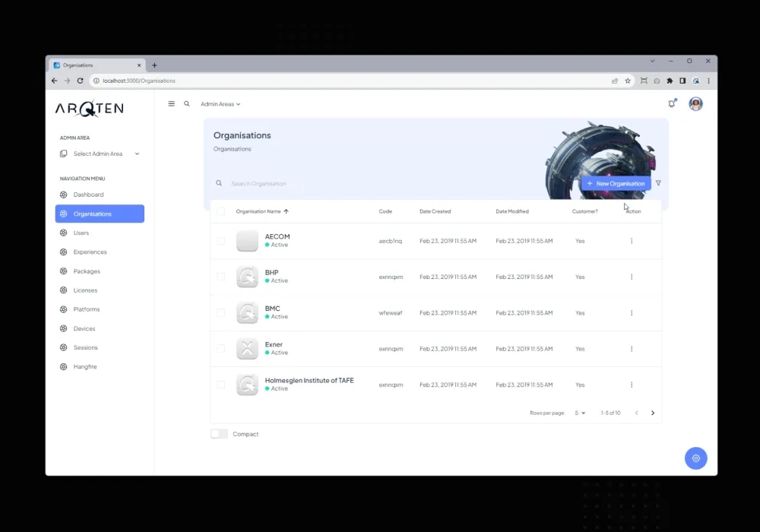
Task: Select the BMC row checkbox
Action: [221, 312]
